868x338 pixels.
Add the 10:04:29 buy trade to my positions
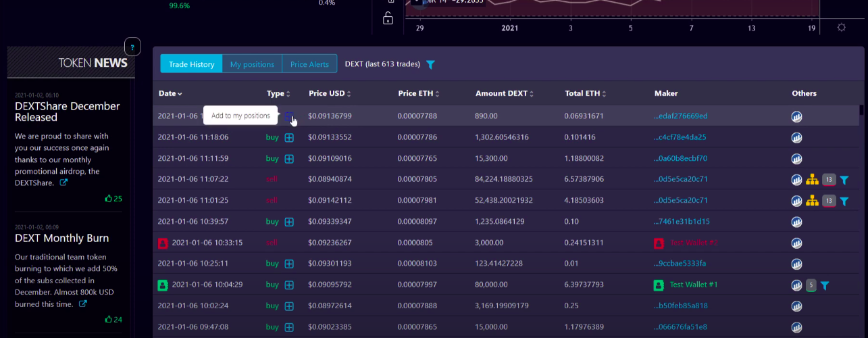[x=289, y=285]
